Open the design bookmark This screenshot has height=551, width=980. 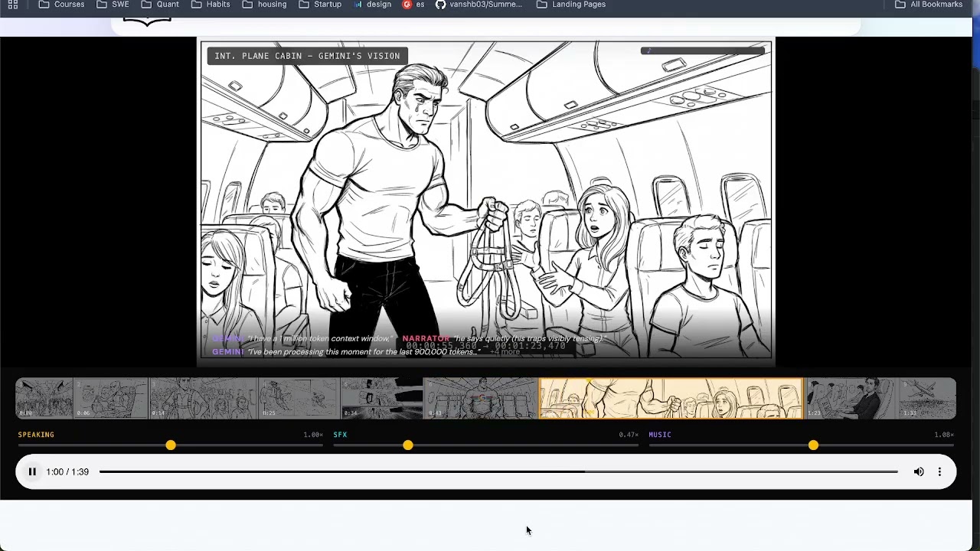click(372, 5)
